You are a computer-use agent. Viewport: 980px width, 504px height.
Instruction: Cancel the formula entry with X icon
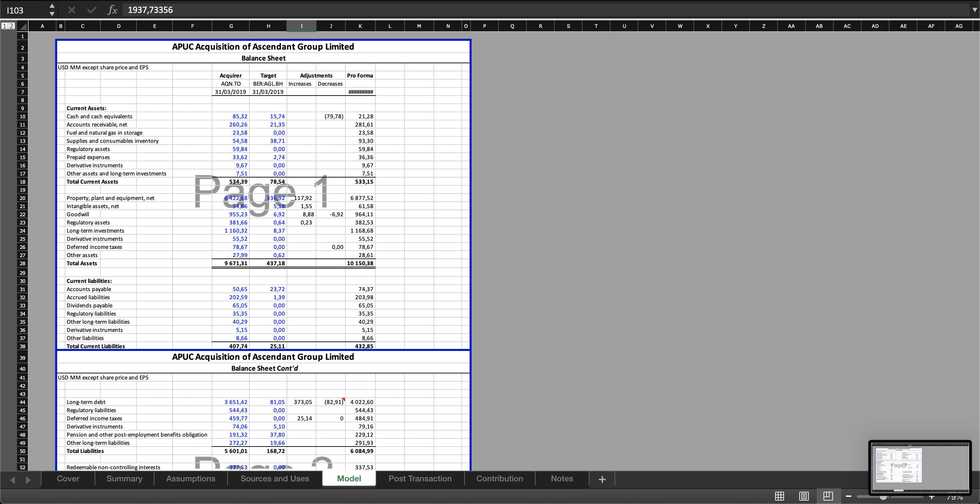71,10
